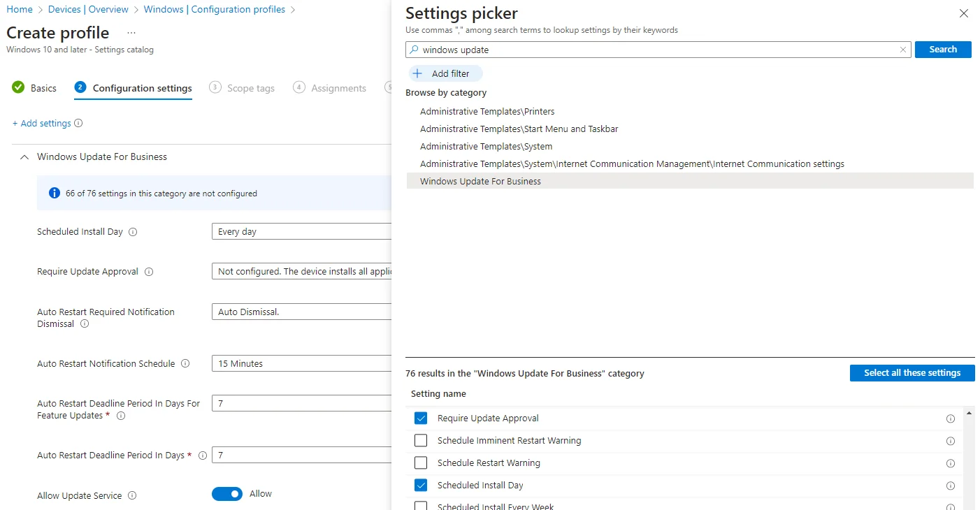The image size is (980, 510).
Task: Info icon on Schedule Restart Warning result row
Action: coord(950,463)
